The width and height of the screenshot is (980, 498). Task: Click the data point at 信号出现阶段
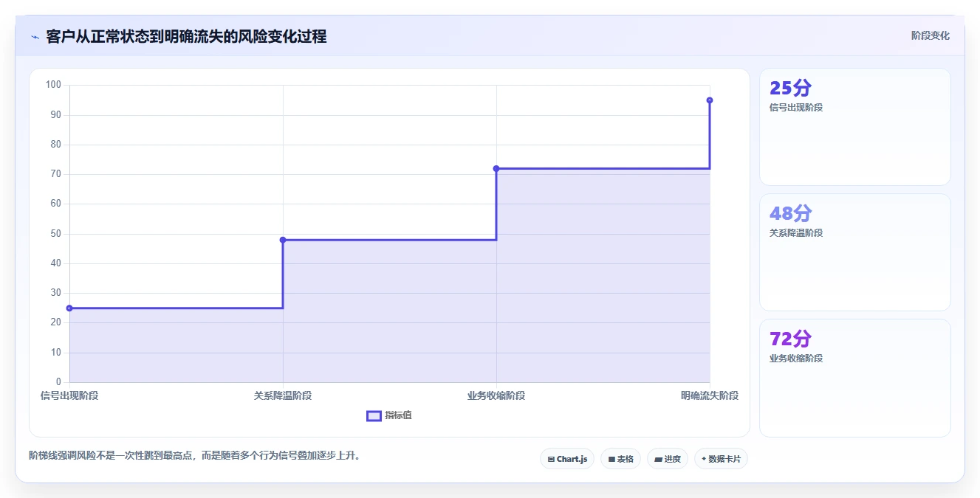coord(69,308)
